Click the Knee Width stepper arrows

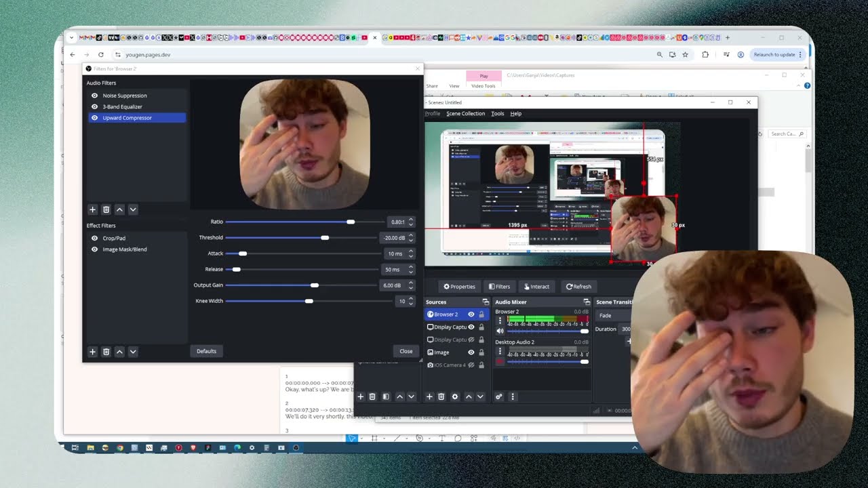(411, 301)
